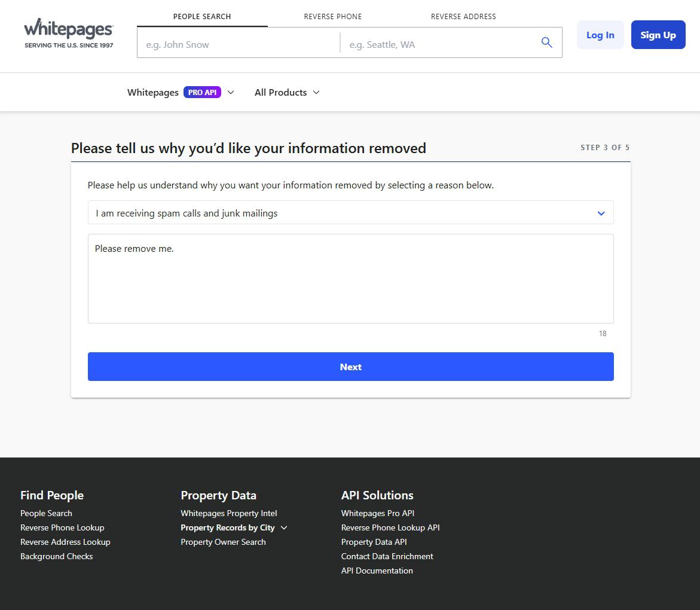Open Whitepages Property Intel link
The image size is (700, 610).
[x=228, y=513]
